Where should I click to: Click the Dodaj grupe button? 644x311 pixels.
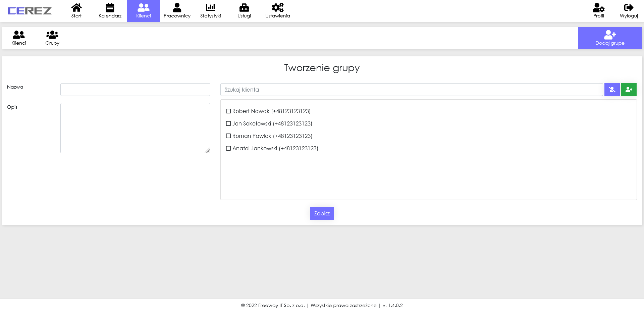click(610, 38)
